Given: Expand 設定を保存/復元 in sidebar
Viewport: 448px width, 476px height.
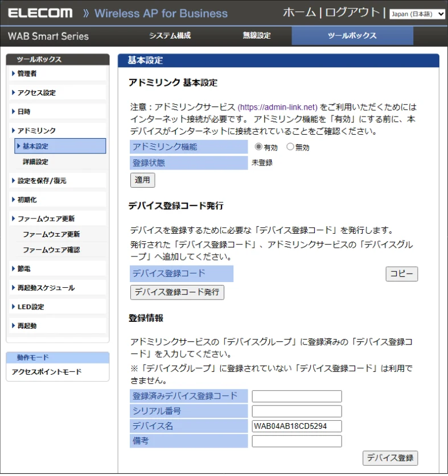Looking at the screenshot, I should coord(57,181).
